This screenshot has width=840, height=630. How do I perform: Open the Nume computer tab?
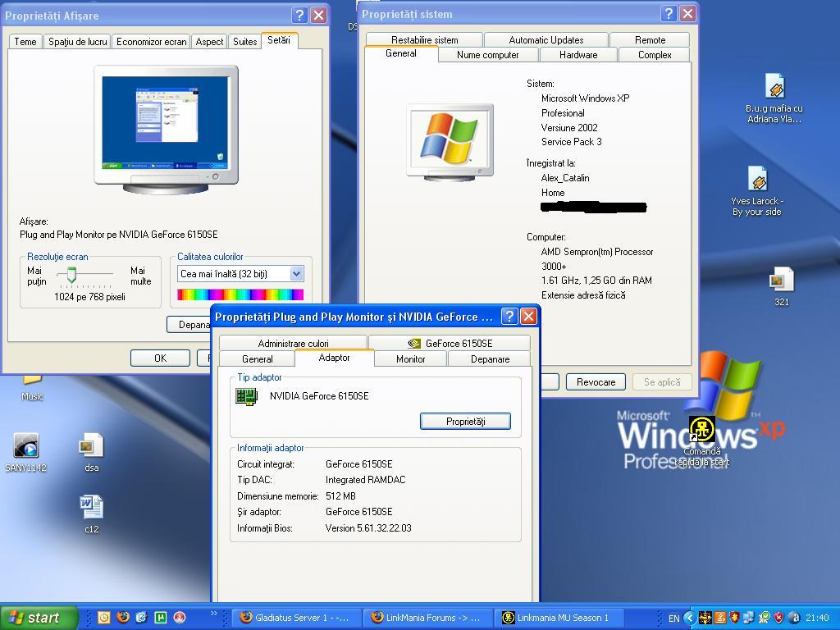point(488,55)
